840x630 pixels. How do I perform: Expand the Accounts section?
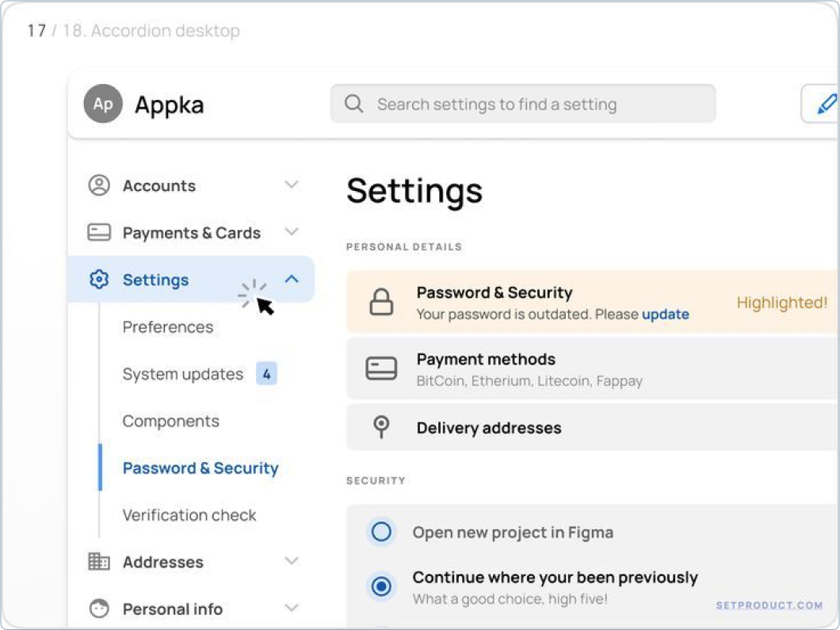(x=292, y=185)
